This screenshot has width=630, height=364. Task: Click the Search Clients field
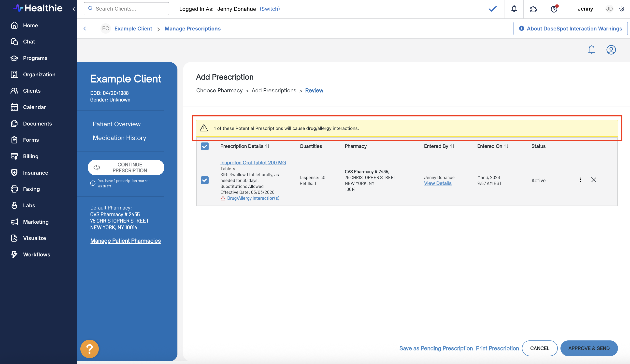pyautogui.click(x=126, y=9)
